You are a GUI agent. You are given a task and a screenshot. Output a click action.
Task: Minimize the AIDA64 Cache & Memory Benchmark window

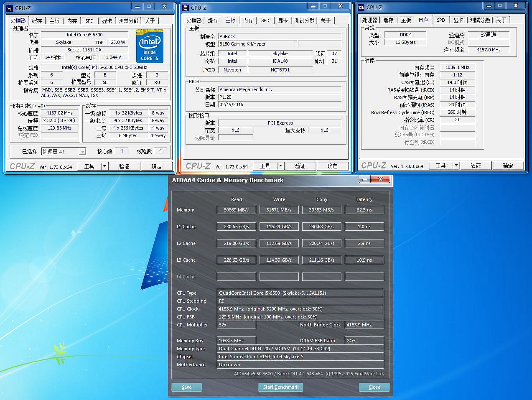(365, 179)
